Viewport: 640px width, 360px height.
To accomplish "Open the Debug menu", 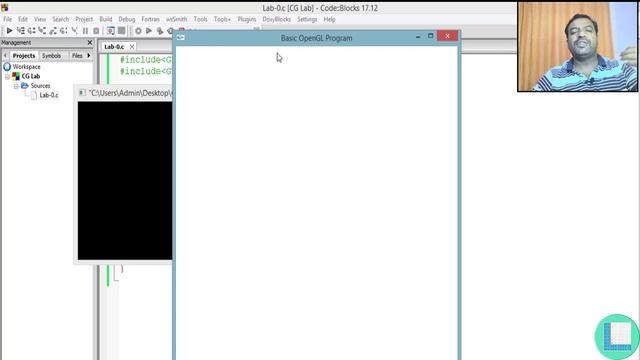I will 127,19.
